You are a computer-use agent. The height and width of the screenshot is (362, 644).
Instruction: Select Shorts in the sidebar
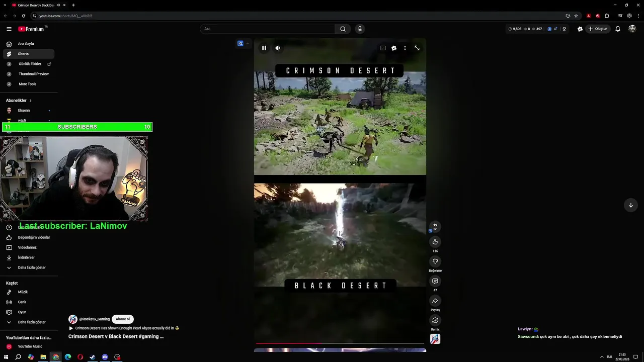(29, 54)
